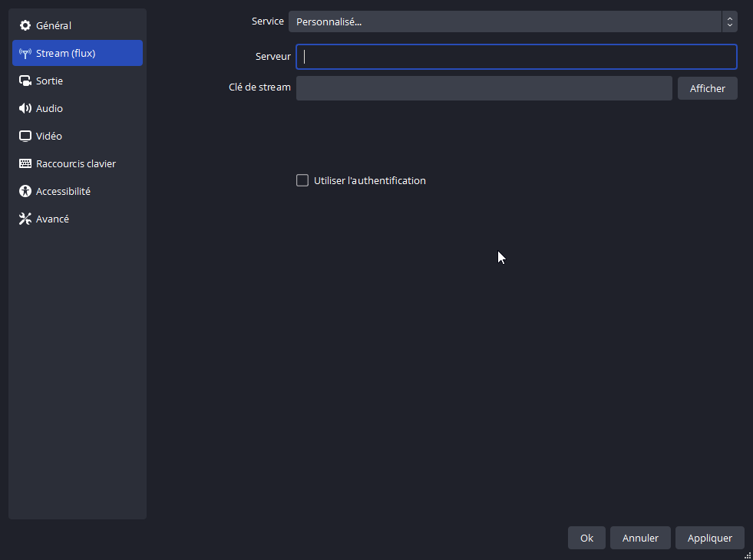Click the Service dropdown arrow stepper
The height and width of the screenshot is (560, 753).
[x=729, y=21]
